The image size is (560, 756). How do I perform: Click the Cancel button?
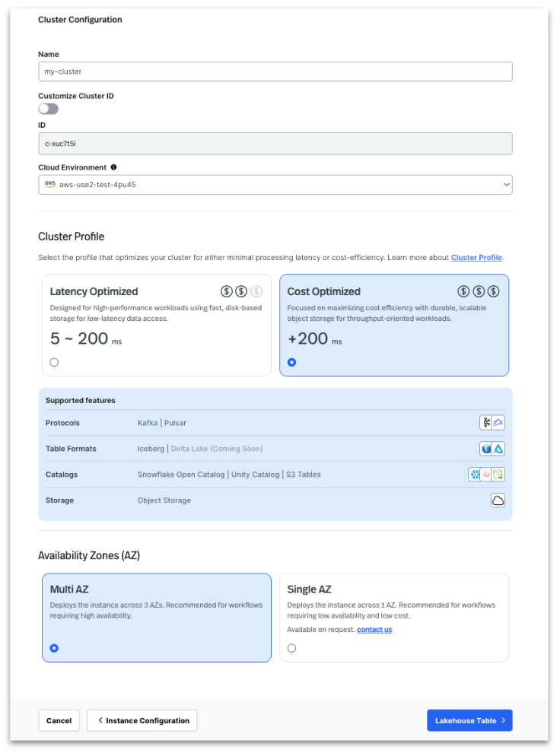(59, 720)
